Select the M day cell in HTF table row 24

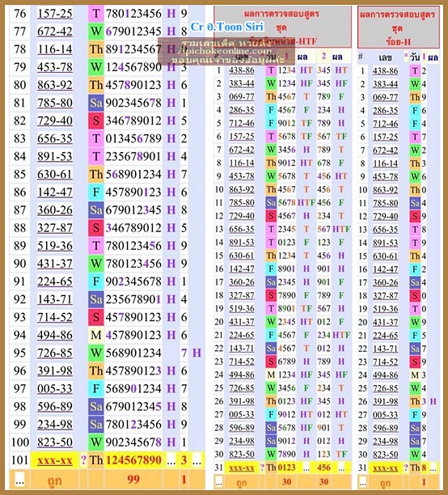tap(271, 374)
